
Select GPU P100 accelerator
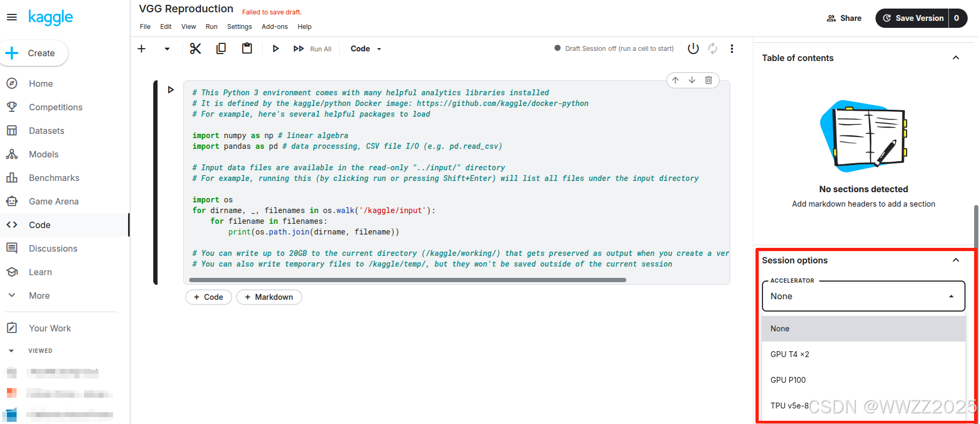864,380
